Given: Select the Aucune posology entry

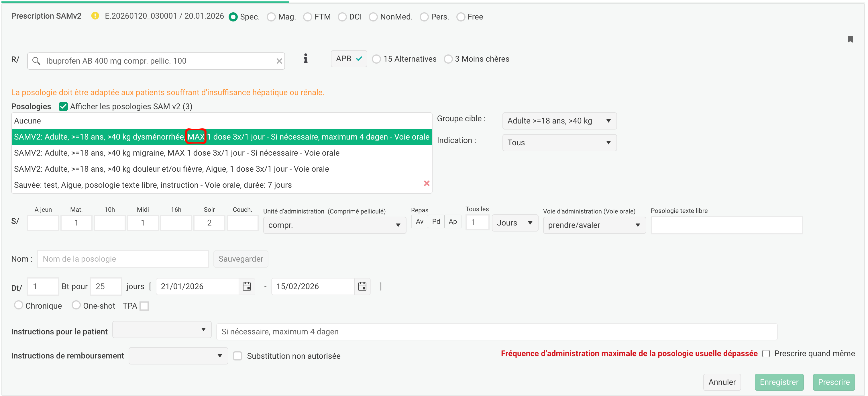Looking at the screenshot, I should coord(28,121).
